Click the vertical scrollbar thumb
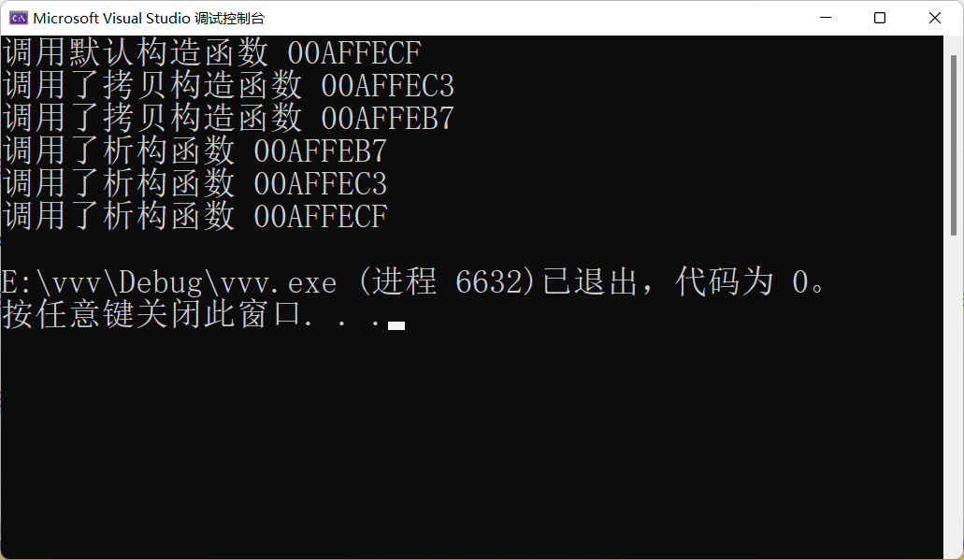Viewport: 964px width, 560px height. (x=954, y=145)
